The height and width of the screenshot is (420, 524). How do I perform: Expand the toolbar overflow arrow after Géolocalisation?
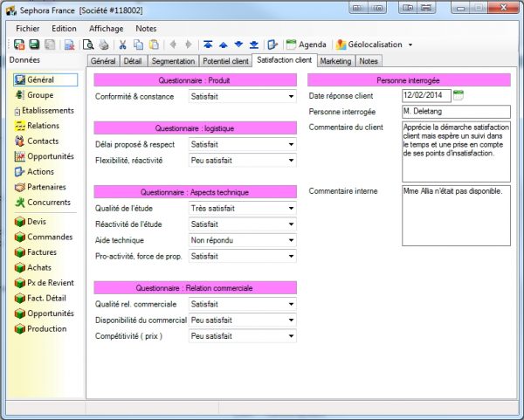coord(410,45)
